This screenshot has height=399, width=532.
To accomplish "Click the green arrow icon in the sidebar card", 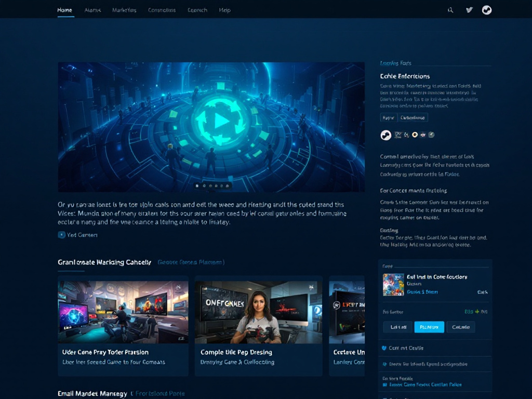I will pyautogui.click(x=477, y=311).
